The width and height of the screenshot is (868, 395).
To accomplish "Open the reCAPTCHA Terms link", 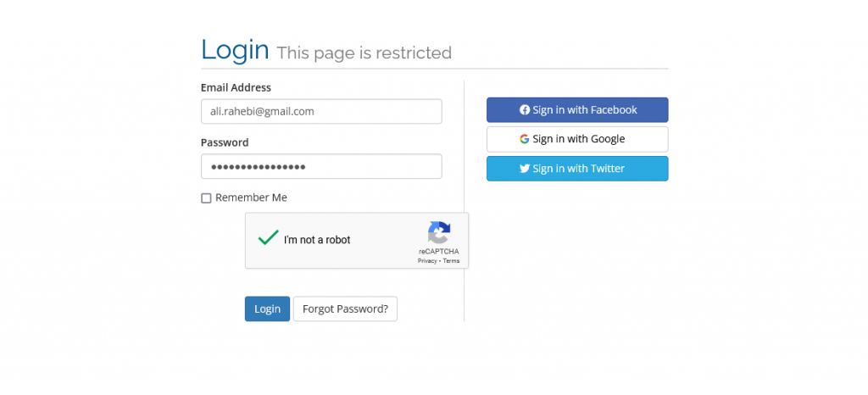I will [452, 261].
